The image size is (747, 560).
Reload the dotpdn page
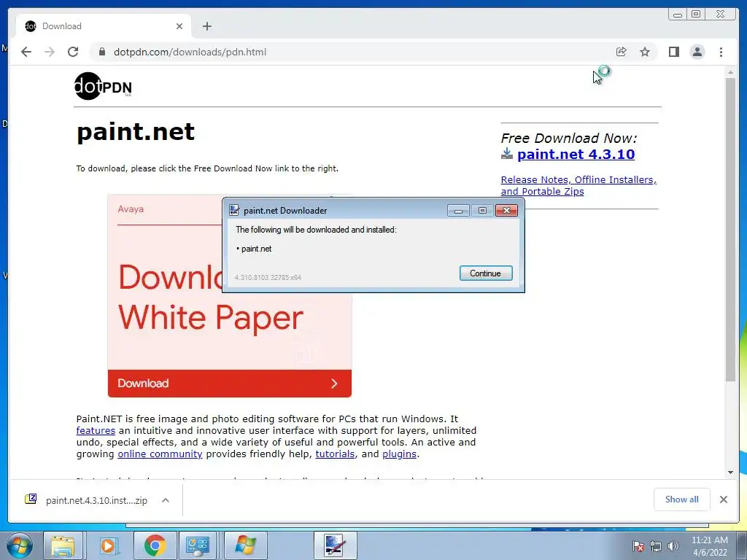tap(73, 52)
